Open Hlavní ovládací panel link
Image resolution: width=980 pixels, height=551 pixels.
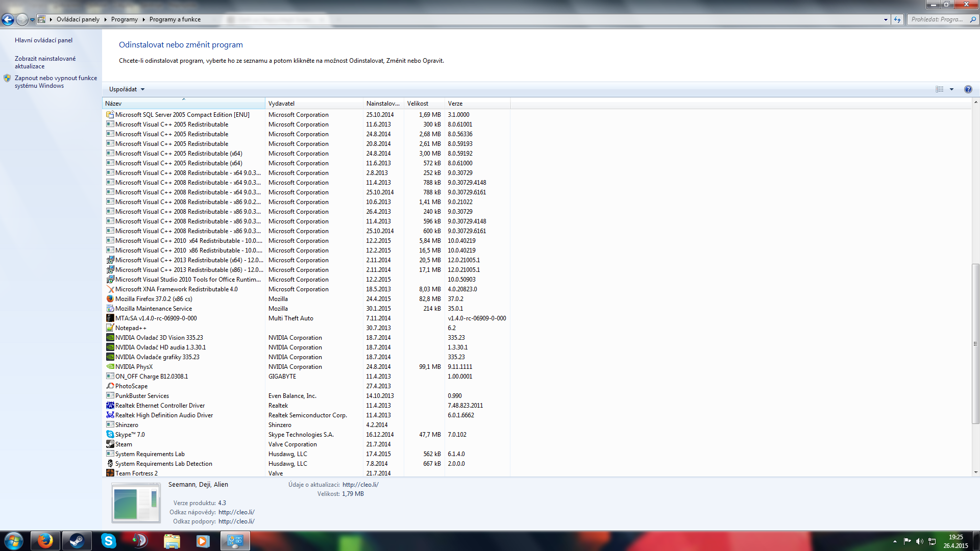(x=43, y=40)
